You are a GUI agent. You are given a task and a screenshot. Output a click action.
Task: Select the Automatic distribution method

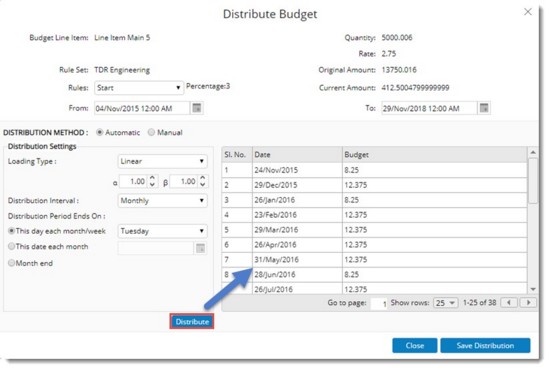click(x=100, y=132)
